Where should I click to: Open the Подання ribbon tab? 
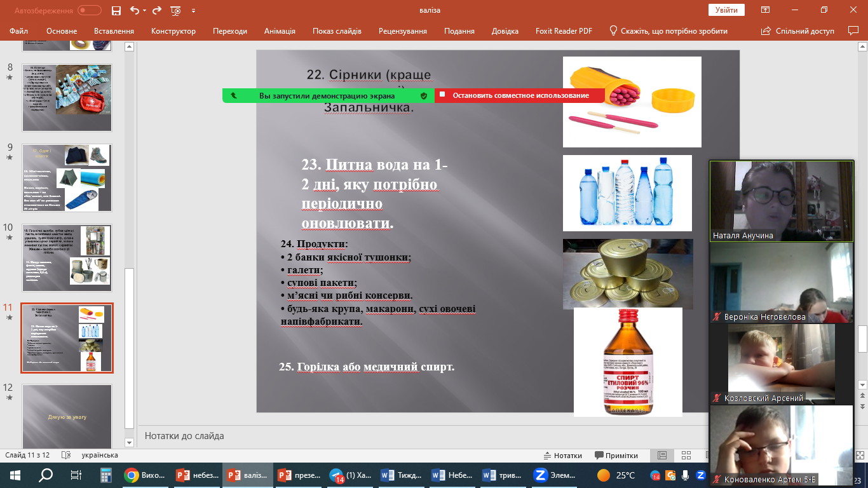[459, 31]
